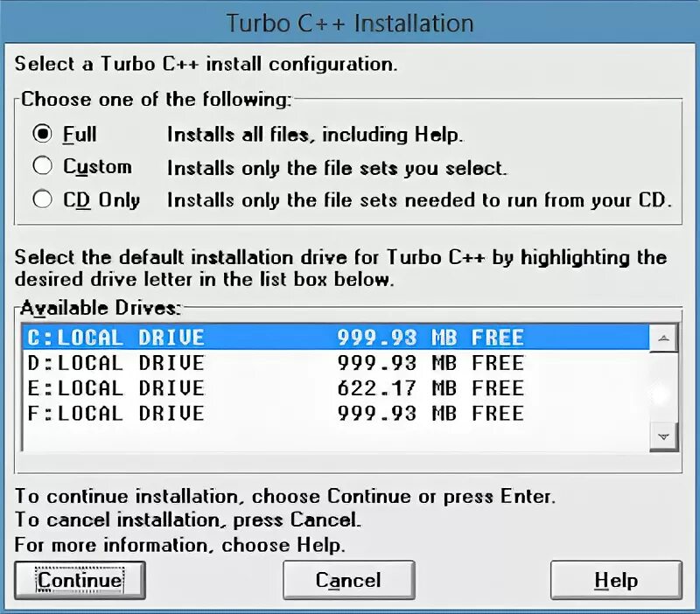Select the CD Only install option
This screenshot has height=614, width=700.
(x=42, y=199)
